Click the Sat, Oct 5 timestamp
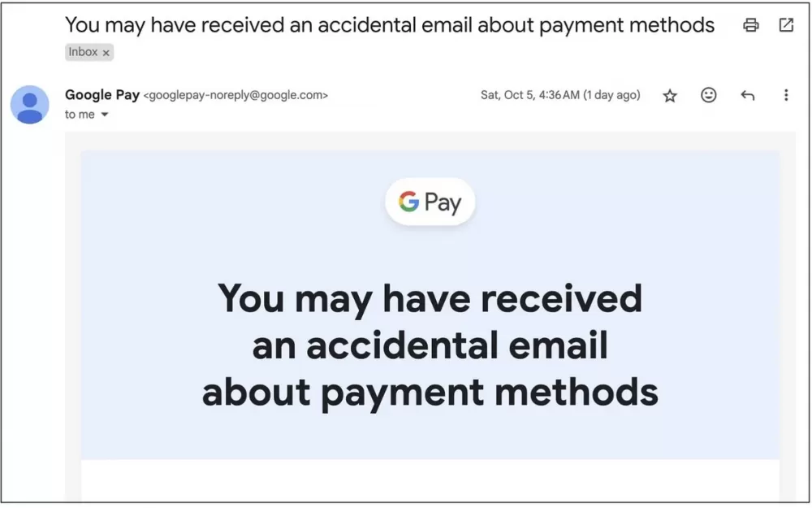Screen dimensions: 812x508 (560, 95)
